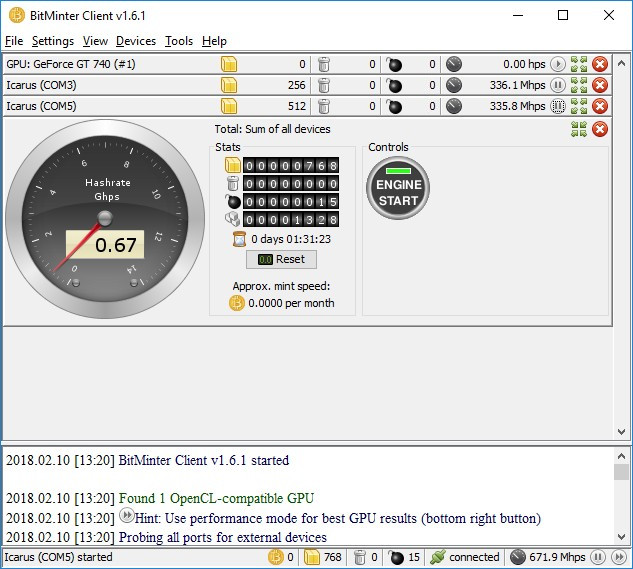Click the device list scroll down arrow
The height and width of the screenshot is (569, 633).
pyautogui.click(x=622, y=431)
